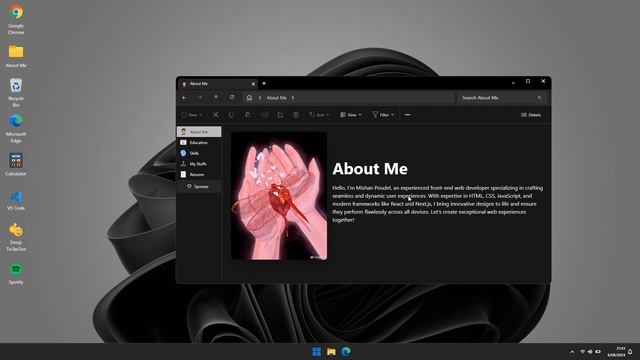This screenshot has height=360, width=640.
Task: Click the Wi-Fi icon in system tray
Action: (582, 352)
